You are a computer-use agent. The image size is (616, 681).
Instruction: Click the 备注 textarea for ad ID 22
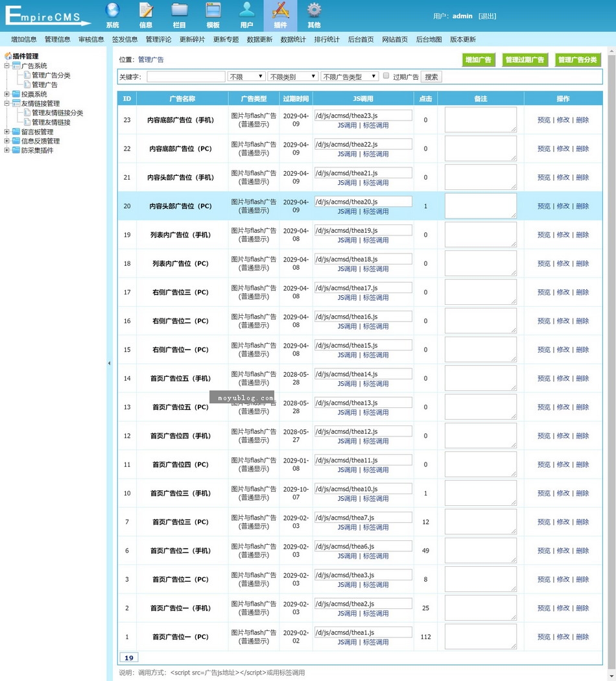click(x=480, y=149)
